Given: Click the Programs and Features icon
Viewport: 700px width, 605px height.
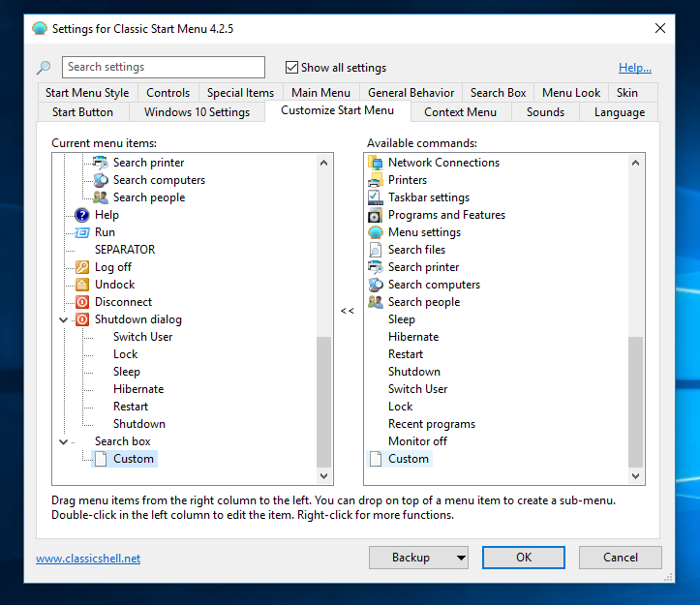Looking at the screenshot, I should (376, 215).
